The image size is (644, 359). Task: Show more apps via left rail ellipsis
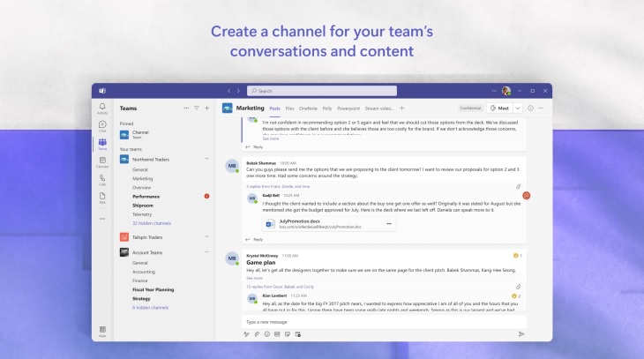point(102,219)
